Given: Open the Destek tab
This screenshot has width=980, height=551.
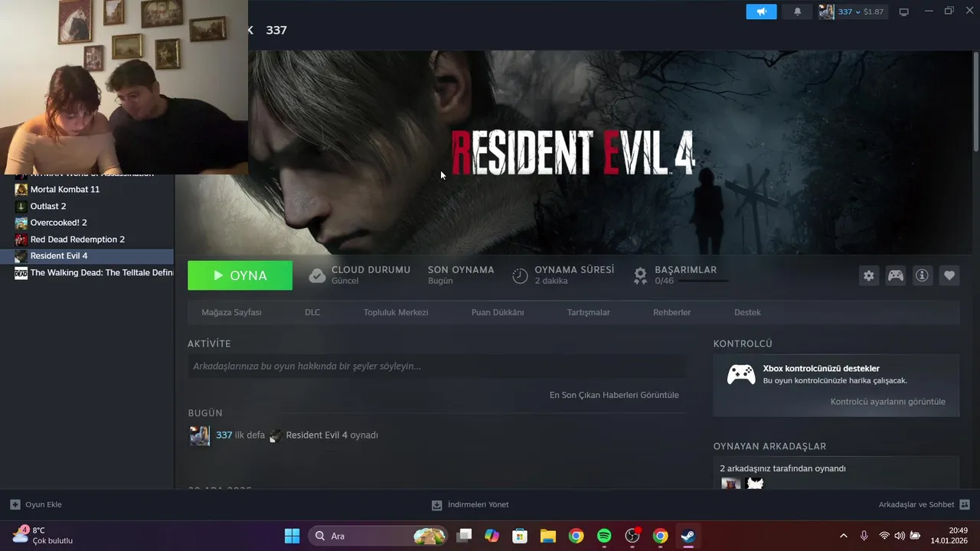Looking at the screenshot, I should coord(747,312).
